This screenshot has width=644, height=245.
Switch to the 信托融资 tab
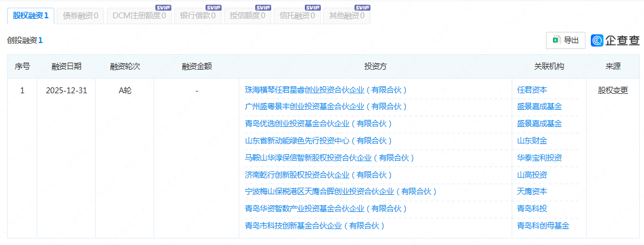tap(297, 16)
